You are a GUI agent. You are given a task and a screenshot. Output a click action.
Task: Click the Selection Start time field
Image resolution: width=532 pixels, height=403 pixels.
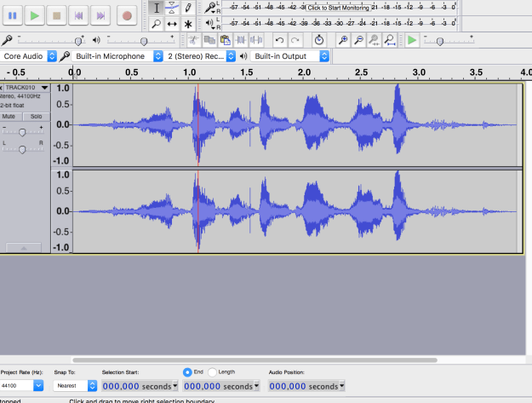pos(136,386)
